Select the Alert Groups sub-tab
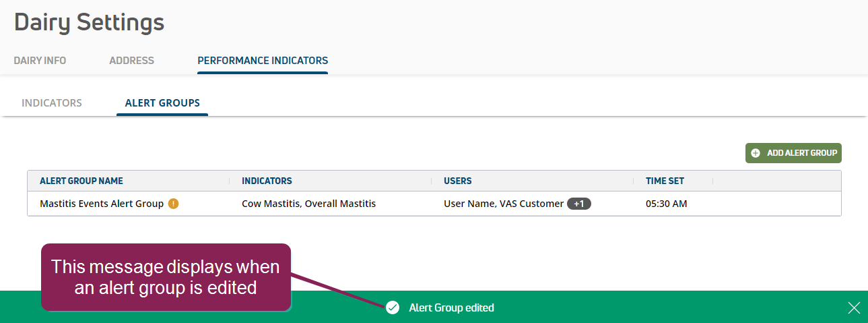This screenshot has width=868, height=323. [x=162, y=103]
